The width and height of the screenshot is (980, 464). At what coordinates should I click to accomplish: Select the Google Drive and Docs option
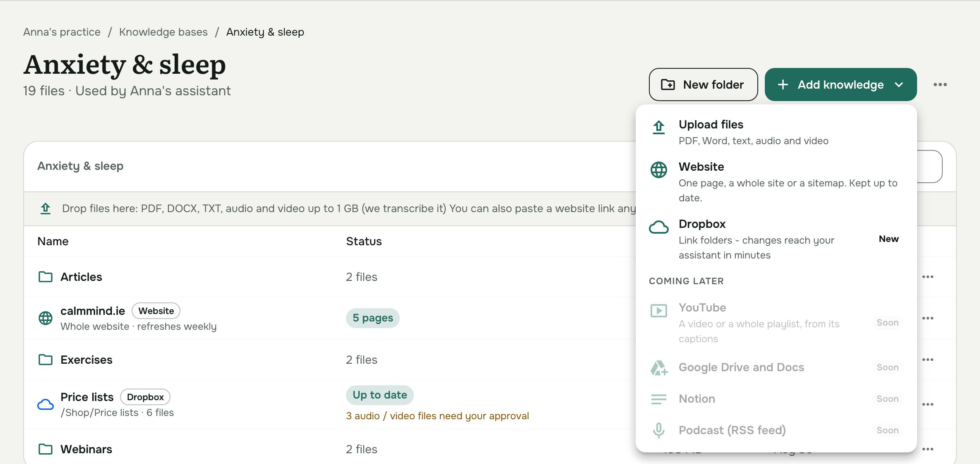click(x=776, y=367)
